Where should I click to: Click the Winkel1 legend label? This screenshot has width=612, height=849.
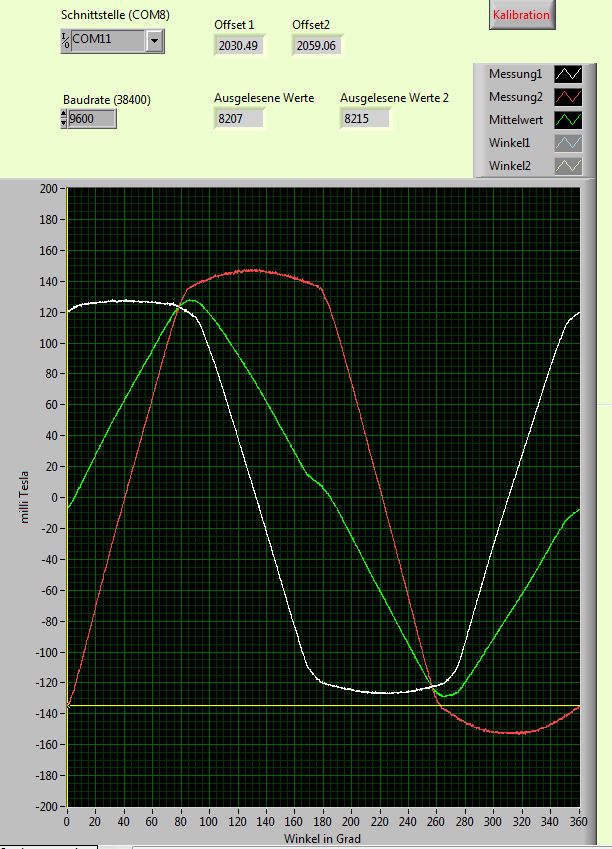509,143
